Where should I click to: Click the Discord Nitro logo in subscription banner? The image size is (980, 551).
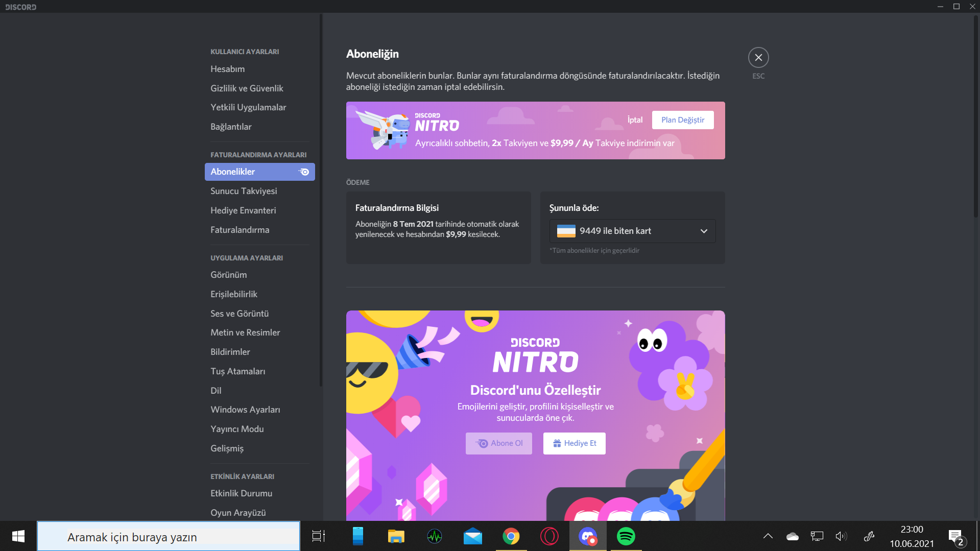click(437, 123)
